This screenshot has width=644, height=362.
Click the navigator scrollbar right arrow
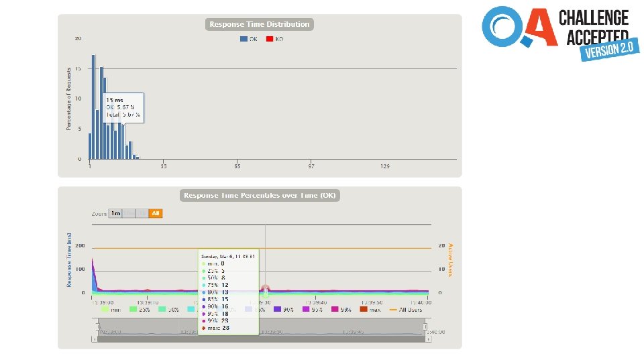(x=429, y=339)
